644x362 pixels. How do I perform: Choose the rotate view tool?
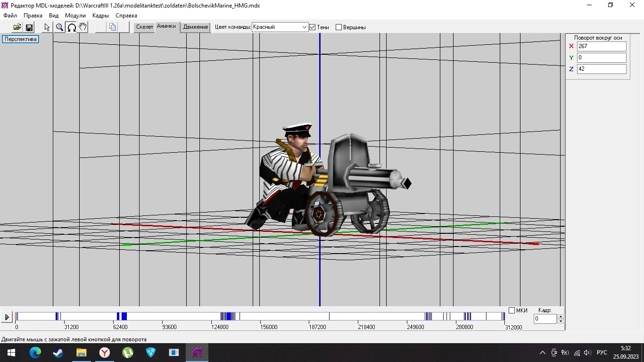coord(71,27)
